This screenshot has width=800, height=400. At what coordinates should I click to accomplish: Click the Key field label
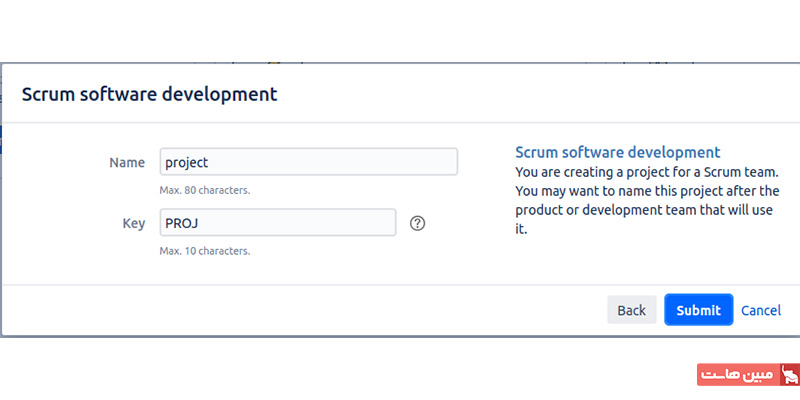coord(134,223)
